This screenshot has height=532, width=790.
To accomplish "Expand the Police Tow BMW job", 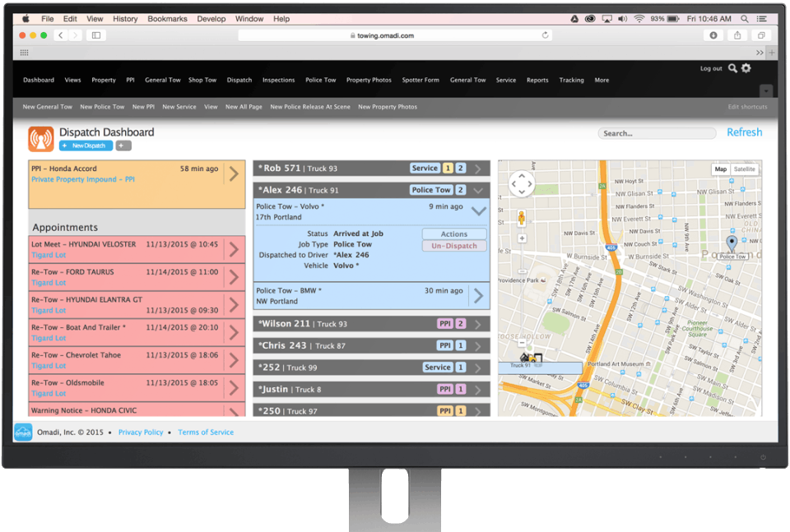I will 478,295.
